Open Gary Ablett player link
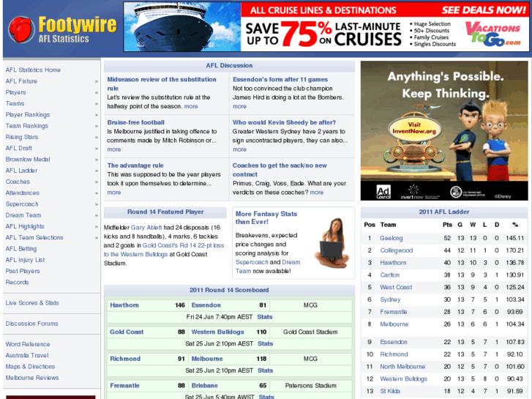Viewport: 532px width, 399px height. (x=146, y=228)
